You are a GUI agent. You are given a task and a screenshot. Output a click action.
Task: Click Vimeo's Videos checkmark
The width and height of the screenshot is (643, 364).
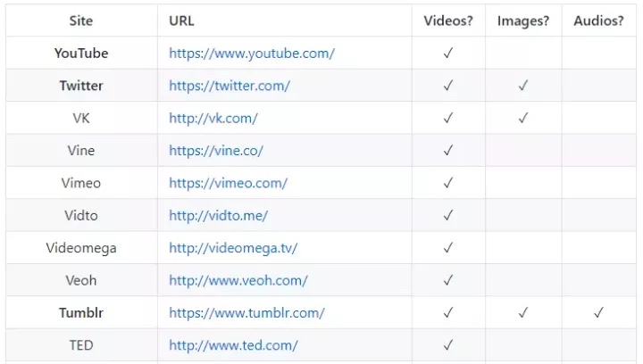click(448, 183)
